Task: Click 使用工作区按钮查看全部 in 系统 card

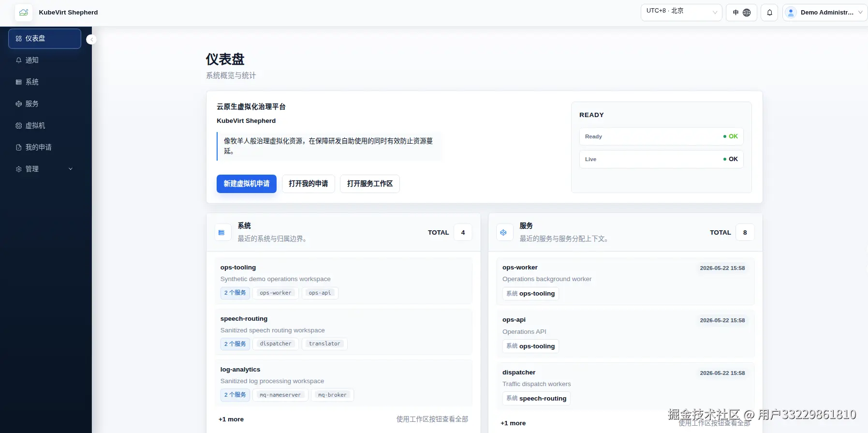Action: click(x=432, y=419)
